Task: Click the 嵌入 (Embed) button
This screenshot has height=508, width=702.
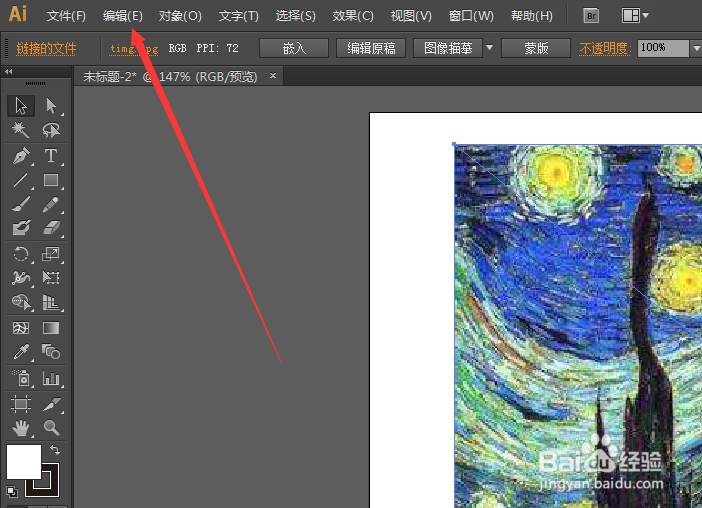Action: [x=294, y=48]
